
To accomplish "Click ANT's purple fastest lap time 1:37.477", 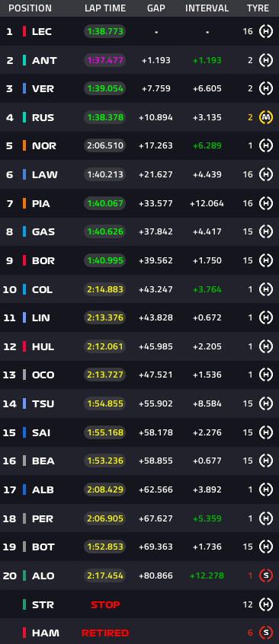I will coord(104,60).
